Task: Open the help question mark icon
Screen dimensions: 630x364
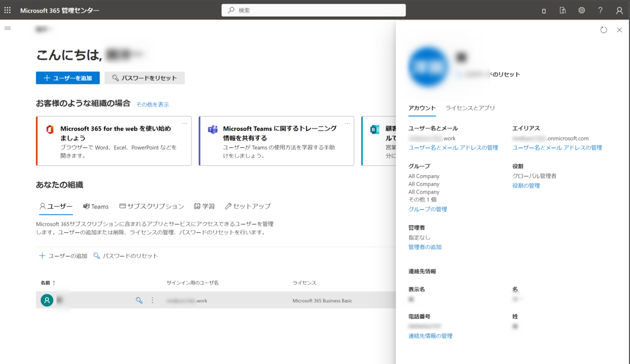Action: click(x=601, y=10)
